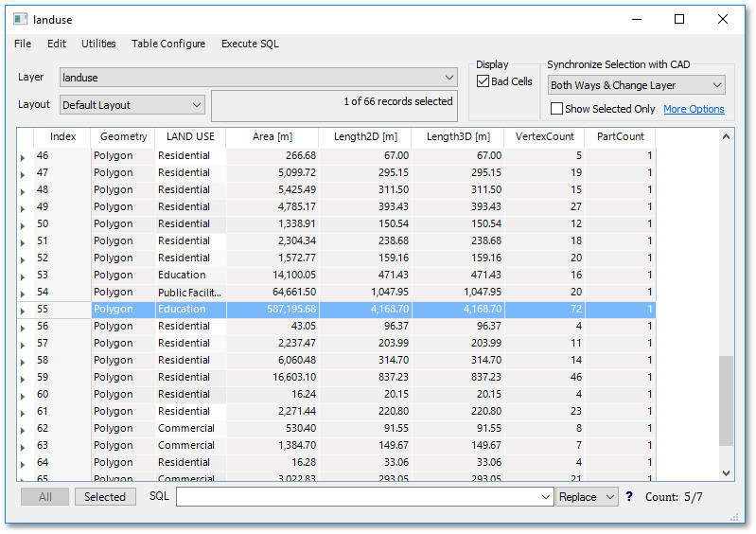Open the Replace mode dropdown
Image resolution: width=756 pixels, height=534 pixels.
point(588,497)
